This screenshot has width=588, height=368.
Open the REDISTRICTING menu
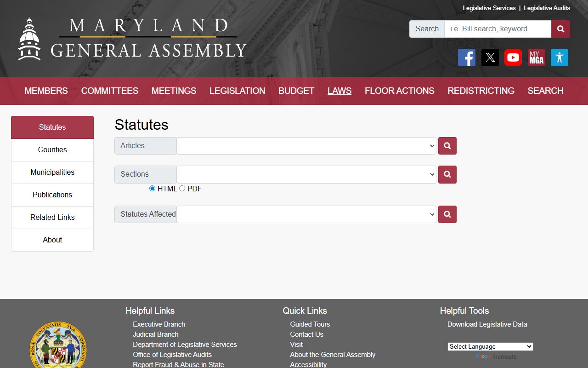click(481, 91)
